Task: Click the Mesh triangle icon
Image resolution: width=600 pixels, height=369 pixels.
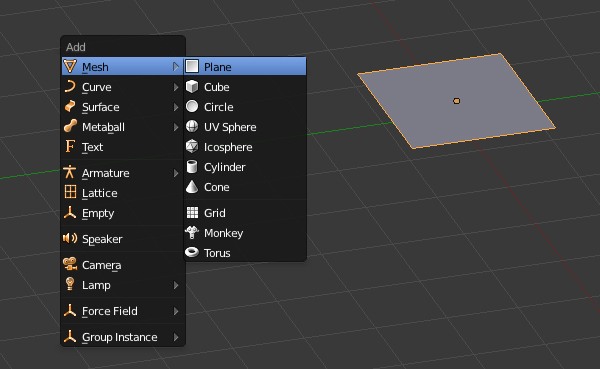Action: [x=70, y=66]
